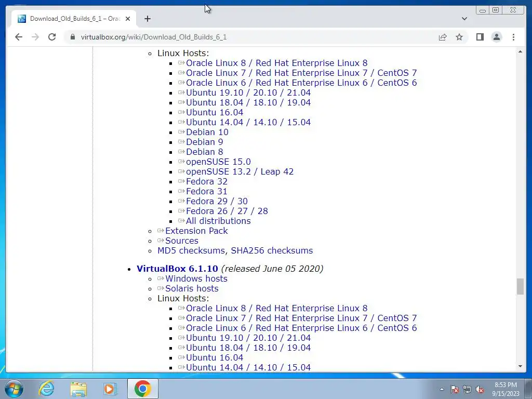Open the Fedora 26 / 27 / 28 link

tap(227, 211)
